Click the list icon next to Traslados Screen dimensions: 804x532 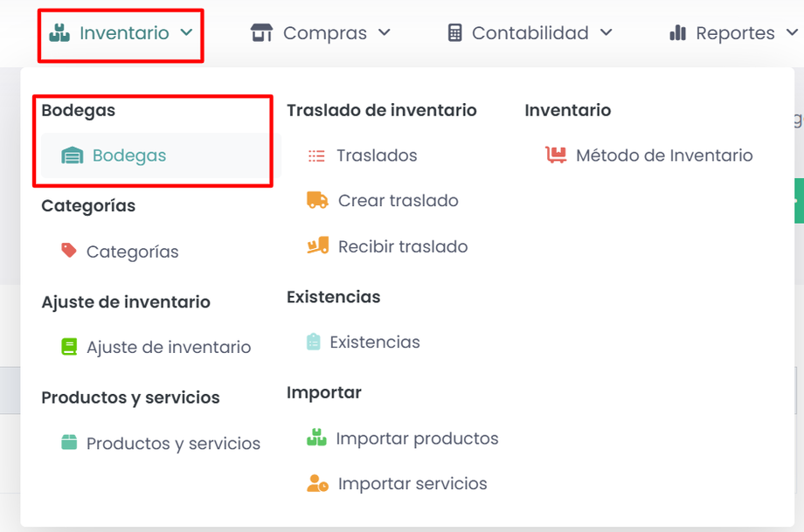(316, 156)
